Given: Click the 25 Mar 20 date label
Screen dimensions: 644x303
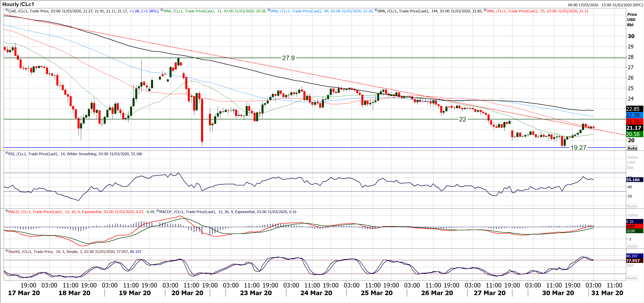Looking at the screenshot, I should click(376, 293).
